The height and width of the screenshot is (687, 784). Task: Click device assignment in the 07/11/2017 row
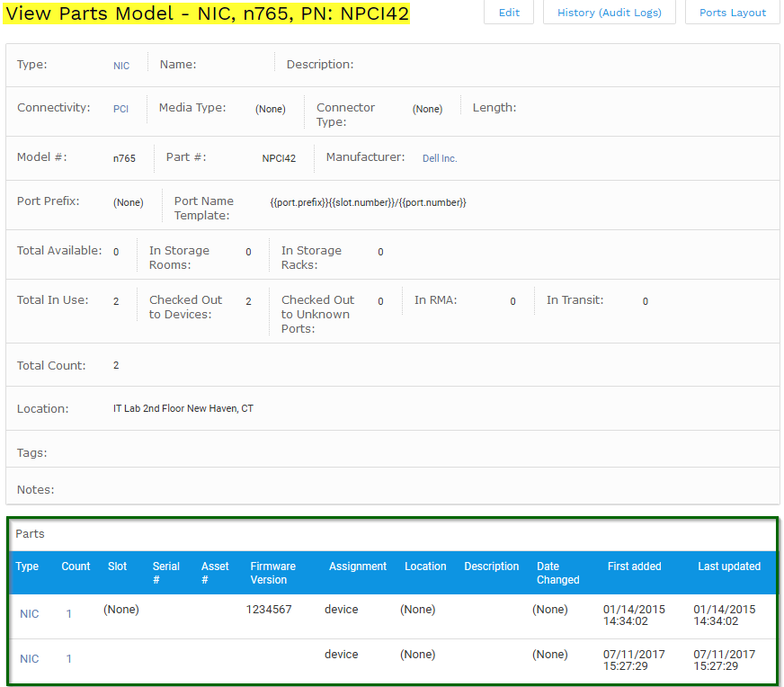341,655
